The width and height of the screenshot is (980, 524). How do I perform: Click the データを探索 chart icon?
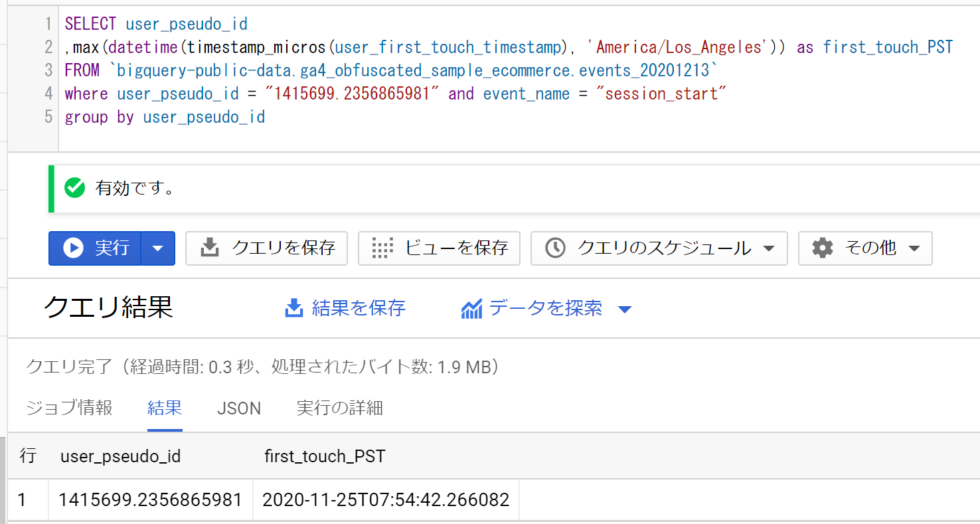click(x=471, y=308)
